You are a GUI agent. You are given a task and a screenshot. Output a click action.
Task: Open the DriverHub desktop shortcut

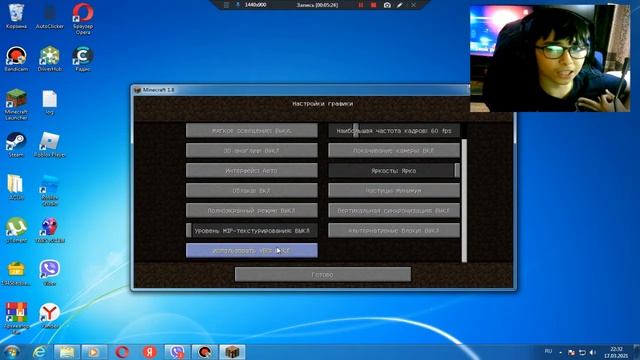[x=50, y=59]
